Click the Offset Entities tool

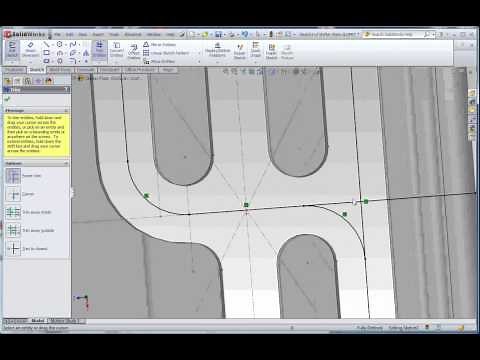(x=134, y=52)
